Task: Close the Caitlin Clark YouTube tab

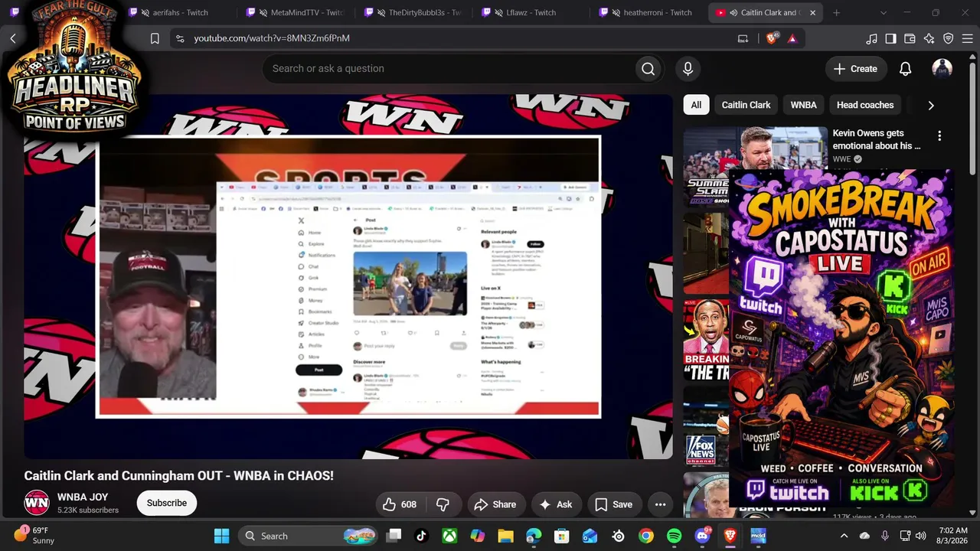Action: 813,13
